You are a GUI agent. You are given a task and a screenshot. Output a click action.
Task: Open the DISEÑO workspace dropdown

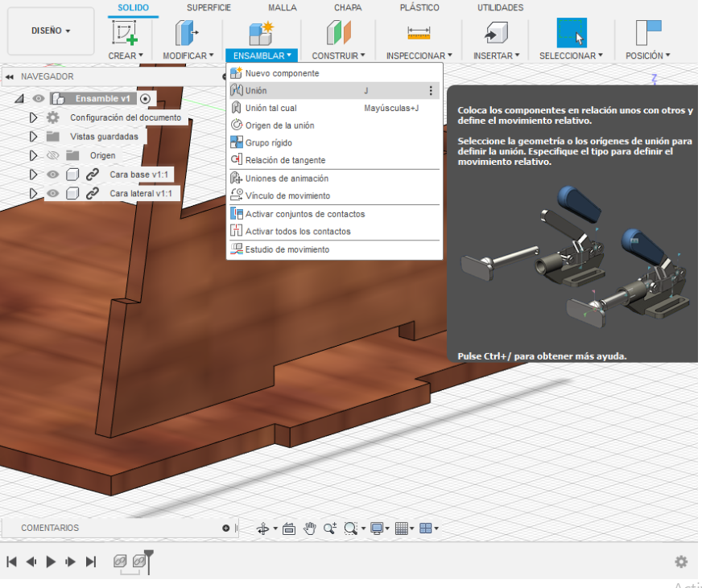pos(51,31)
